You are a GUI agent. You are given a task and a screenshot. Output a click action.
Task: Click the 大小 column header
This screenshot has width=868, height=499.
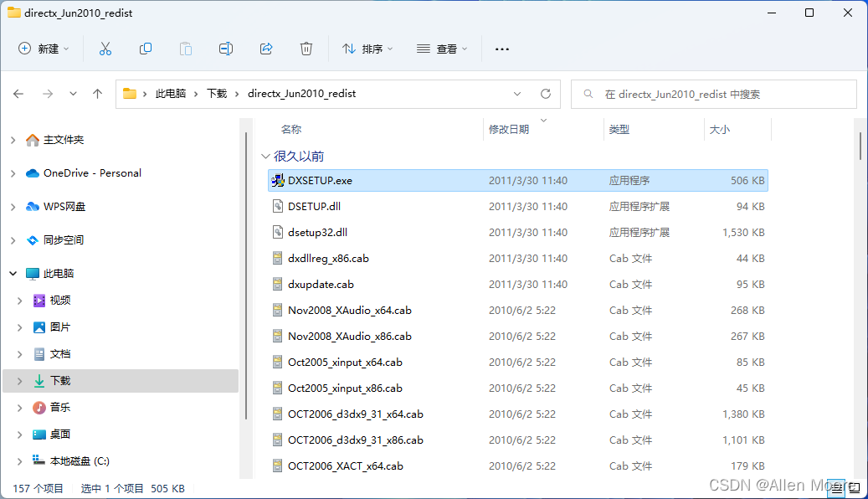point(720,129)
